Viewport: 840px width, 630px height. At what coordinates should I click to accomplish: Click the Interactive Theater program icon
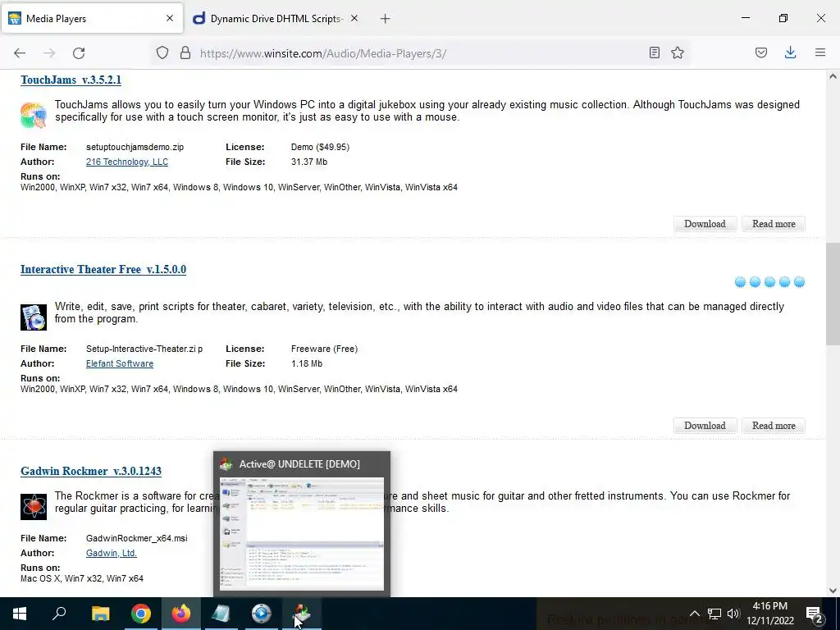[x=34, y=317]
